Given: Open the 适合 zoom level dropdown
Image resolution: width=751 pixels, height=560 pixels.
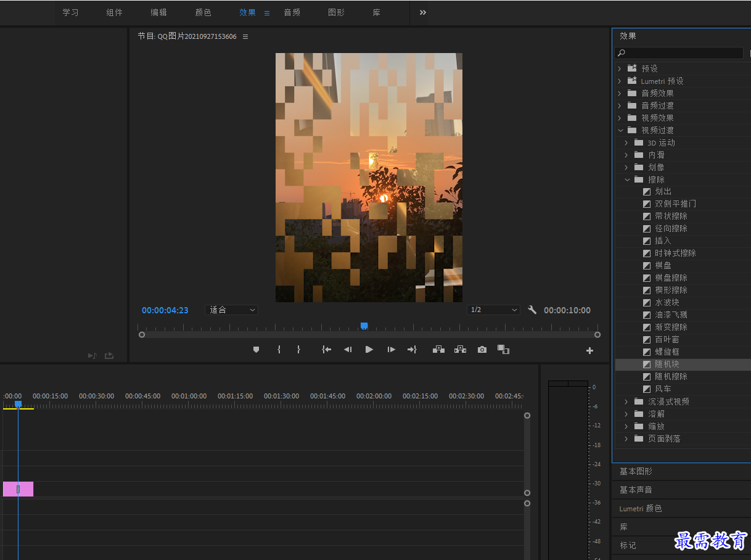Looking at the screenshot, I should coord(232,310).
